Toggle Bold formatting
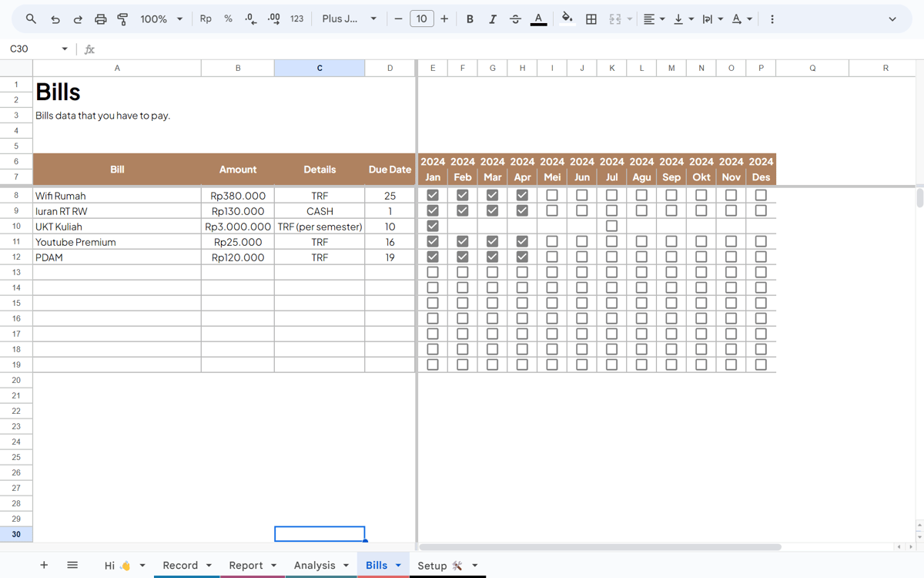This screenshot has height=578, width=924. (470, 18)
